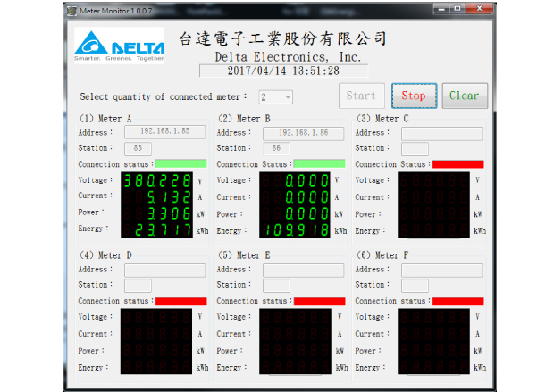The width and height of the screenshot is (554, 392).
Task: Click Meter A energy reading 23.717
Action: pyautogui.click(x=164, y=229)
